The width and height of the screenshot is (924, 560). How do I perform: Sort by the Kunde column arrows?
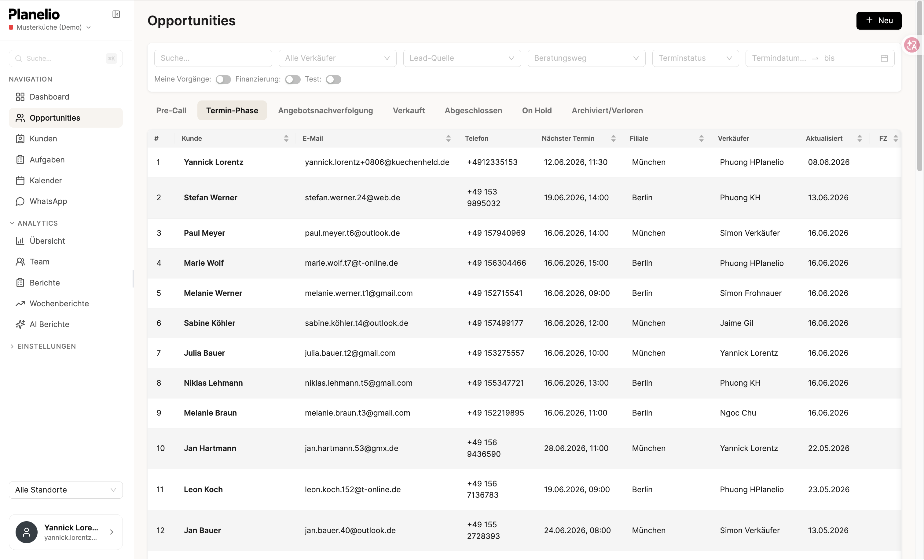(286, 139)
